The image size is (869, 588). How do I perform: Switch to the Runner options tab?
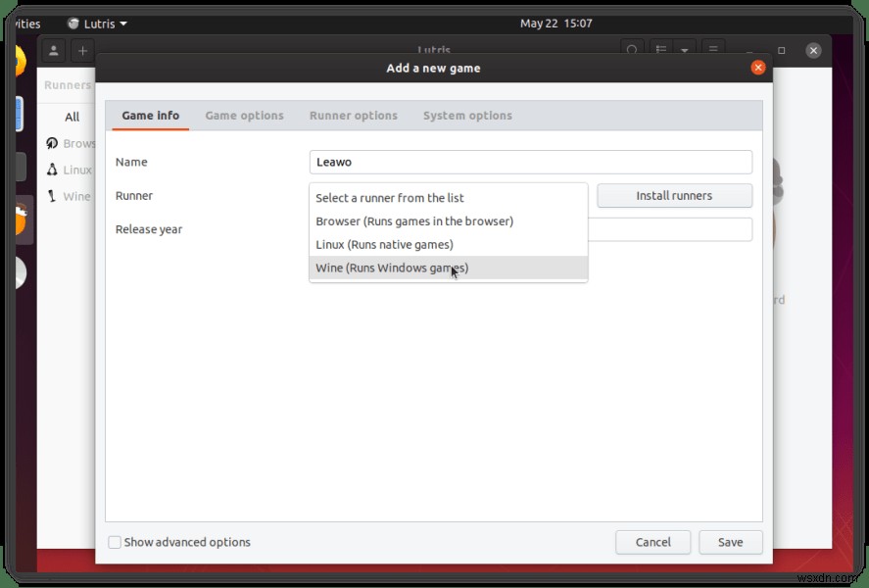[x=353, y=115]
